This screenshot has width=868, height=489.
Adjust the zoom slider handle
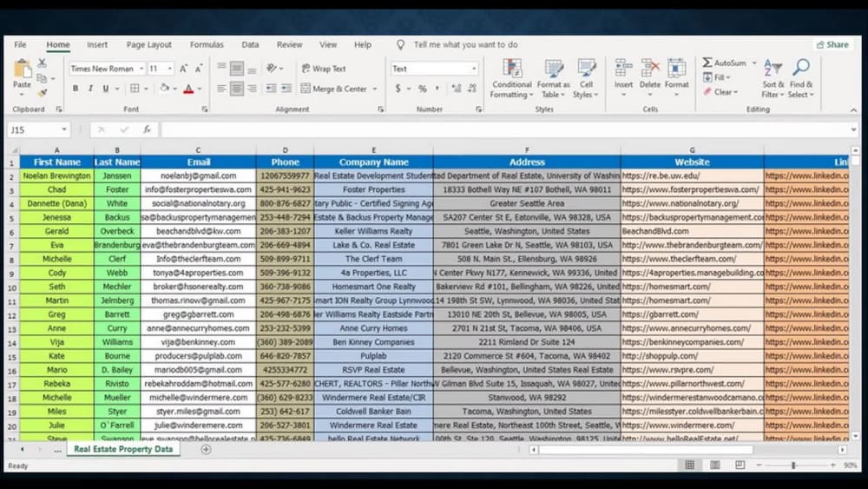point(793,466)
